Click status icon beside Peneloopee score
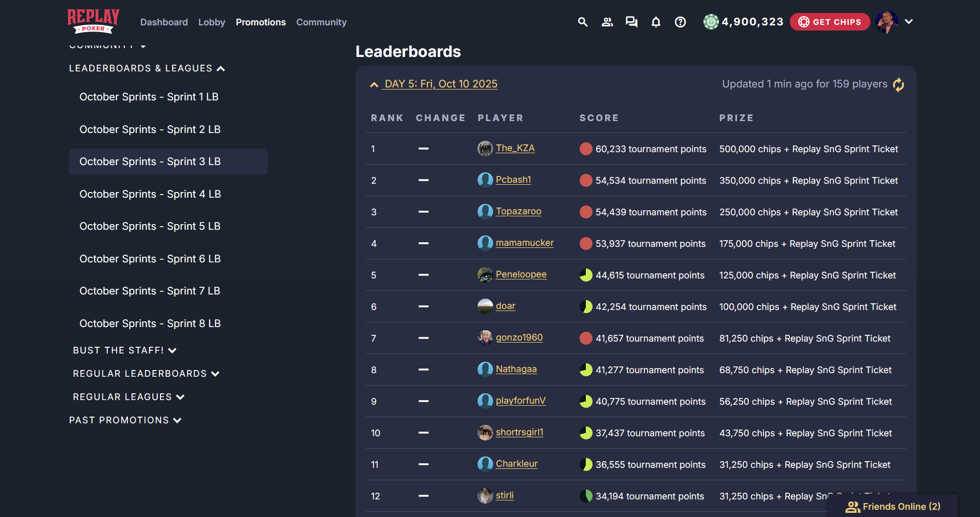980x517 pixels. pos(586,275)
